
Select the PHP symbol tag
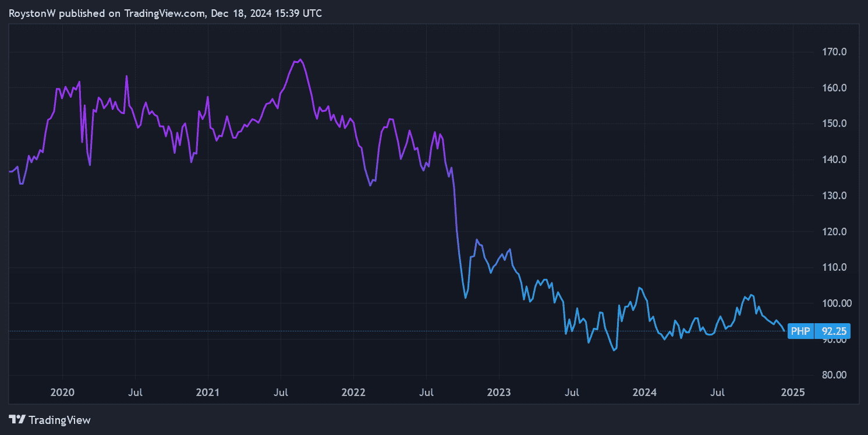(x=800, y=331)
